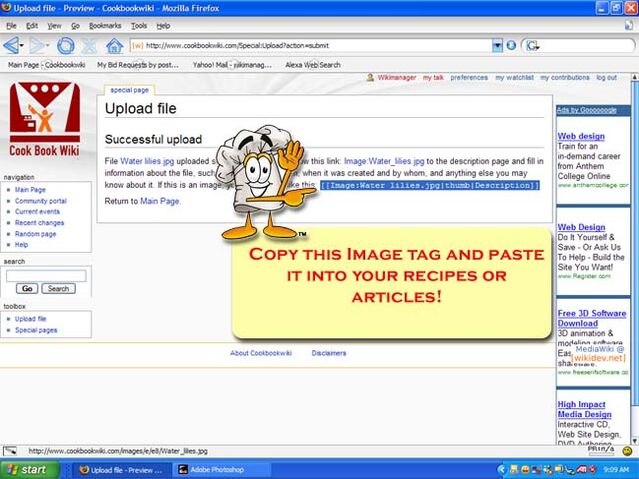Click the highlighted Image:Water lilies.jpg tag text
This screenshot has height=479, width=639.
coord(430,185)
